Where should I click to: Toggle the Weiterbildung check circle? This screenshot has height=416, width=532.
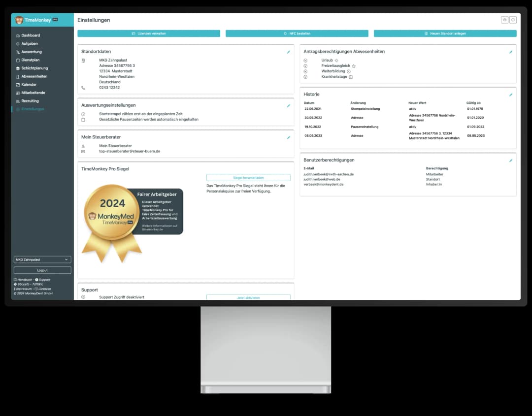305,71
